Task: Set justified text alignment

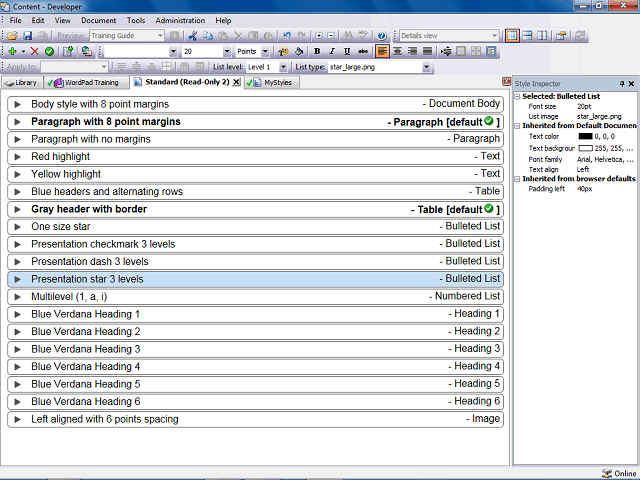Action: [427, 51]
